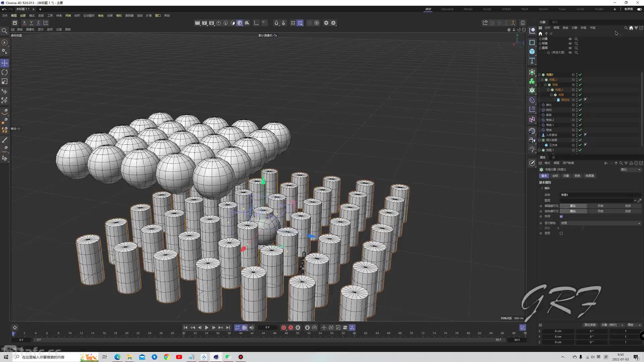The width and height of the screenshot is (644, 362).
Task: Set 渲染器可见 to 关闭
Action: [628, 211]
